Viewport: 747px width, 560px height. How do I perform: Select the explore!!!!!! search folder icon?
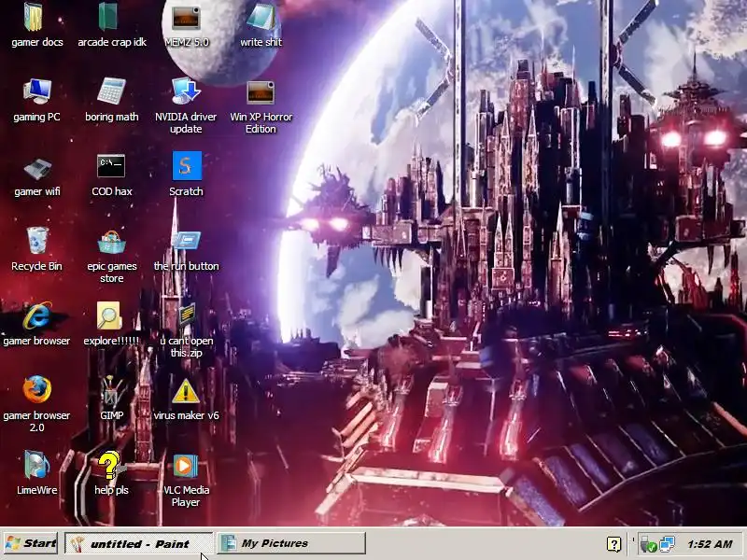(x=109, y=315)
